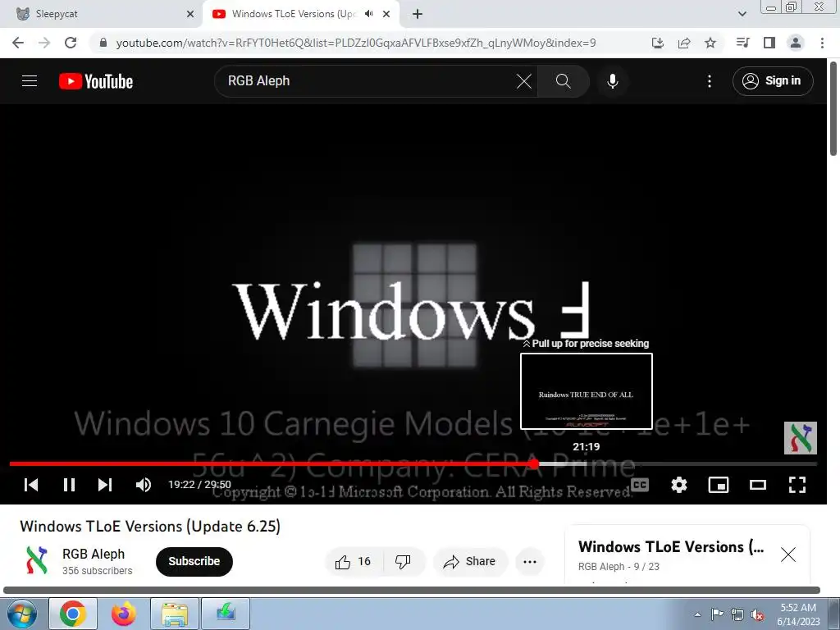This screenshot has width=840, height=630.
Task: Search with your voice microphone
Action: 612,81
